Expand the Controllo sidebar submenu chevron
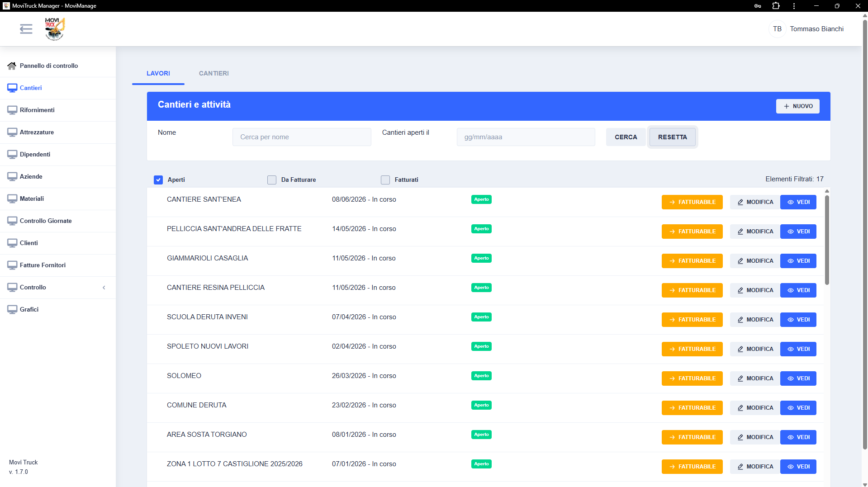Image resolution: width=868 pixels, height=487 pixels. click(104, 288)
